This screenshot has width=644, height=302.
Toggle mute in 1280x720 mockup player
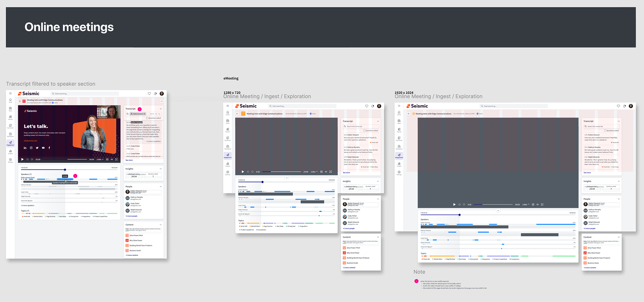pos(326,172)
